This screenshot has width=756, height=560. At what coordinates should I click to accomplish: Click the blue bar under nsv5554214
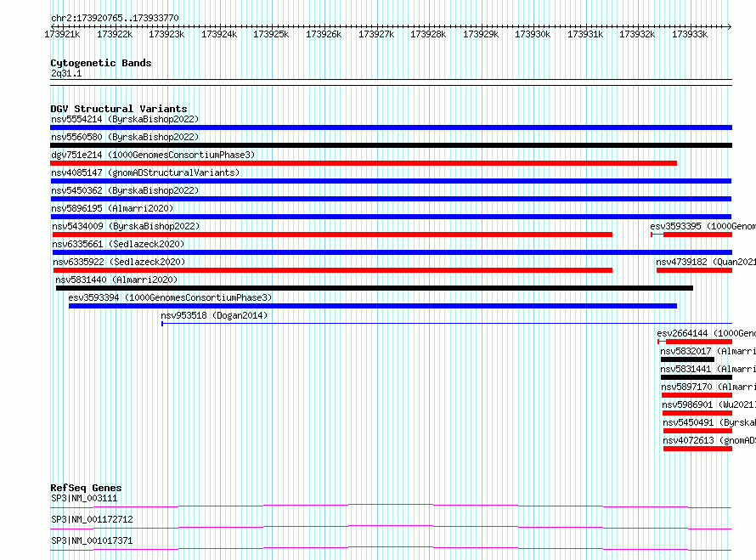click(x=391, y=127)
